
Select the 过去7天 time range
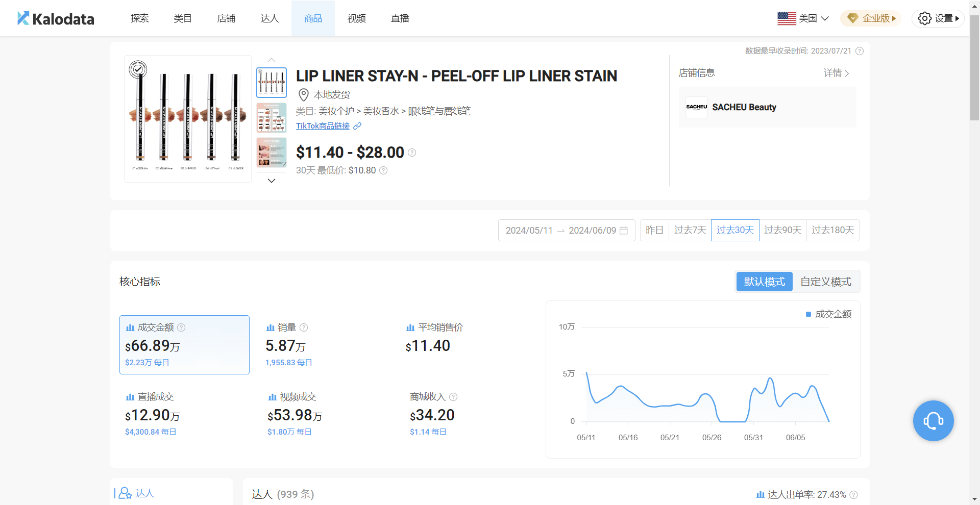pos(690,230)
